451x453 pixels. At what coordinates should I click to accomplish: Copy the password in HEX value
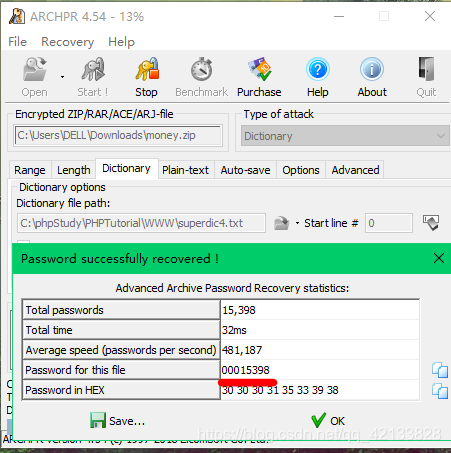(x=440, y=390)
